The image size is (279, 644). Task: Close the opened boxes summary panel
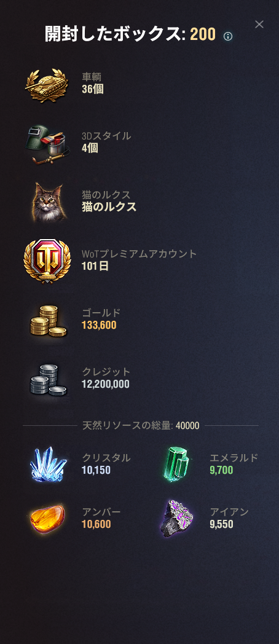tap(259, 24)
